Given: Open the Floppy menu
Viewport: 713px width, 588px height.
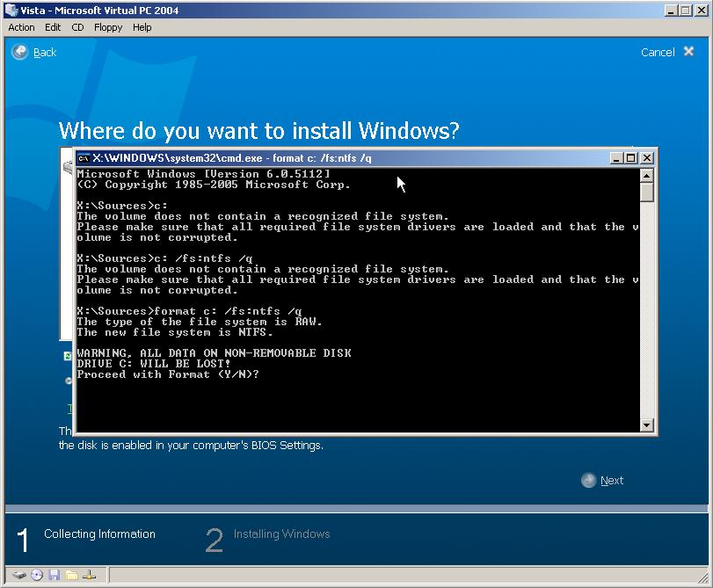Looking at the screenshot, I should 108,27.
